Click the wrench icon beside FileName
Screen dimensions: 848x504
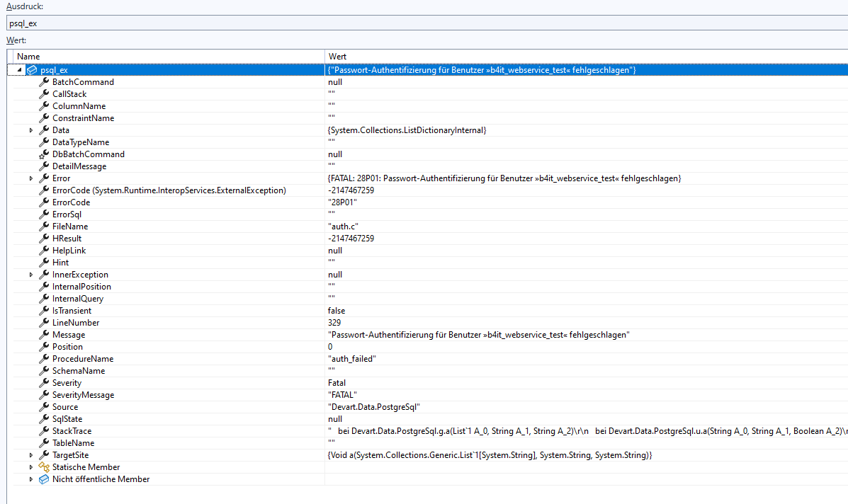(x=44, y=227)
